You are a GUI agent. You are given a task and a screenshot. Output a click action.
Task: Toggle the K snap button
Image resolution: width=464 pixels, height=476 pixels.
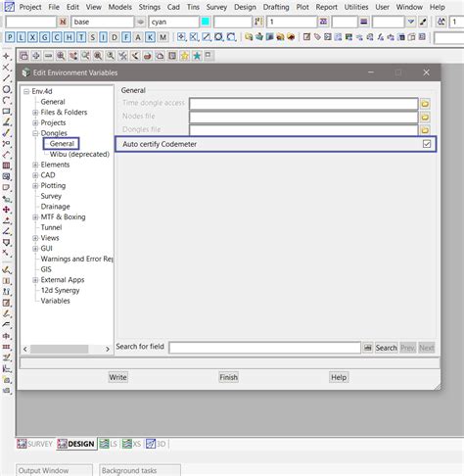(x=150, y=37)
